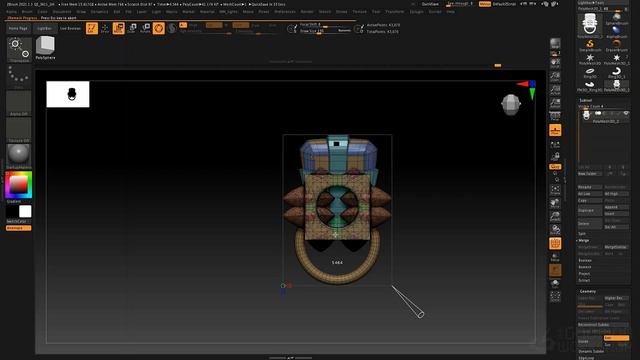
Task: Expand the Split section
Action: (582, 234)
